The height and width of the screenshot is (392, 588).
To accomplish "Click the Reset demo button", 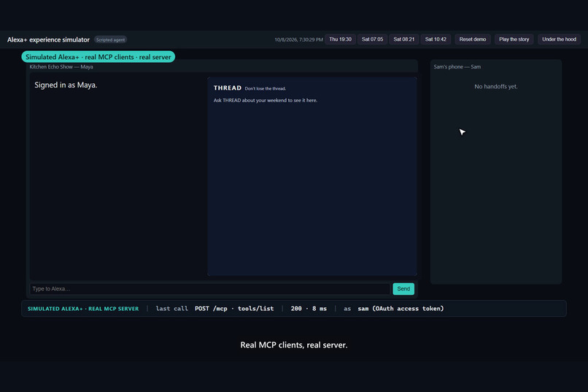I will click(473, 39).
